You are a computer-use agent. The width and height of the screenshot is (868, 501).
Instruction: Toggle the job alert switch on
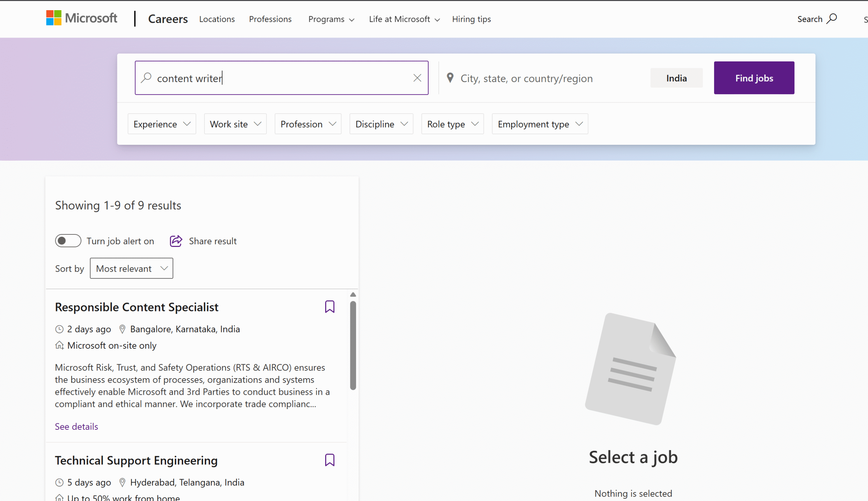(x=68, y=241)
